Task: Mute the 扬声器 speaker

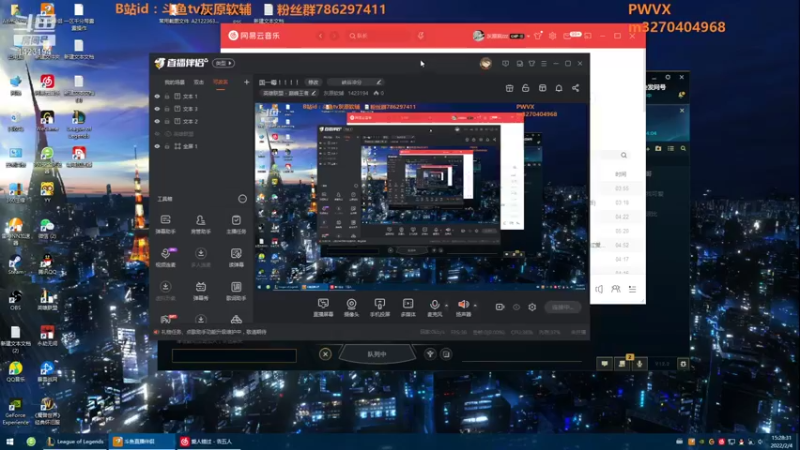Action: point(463,308)
